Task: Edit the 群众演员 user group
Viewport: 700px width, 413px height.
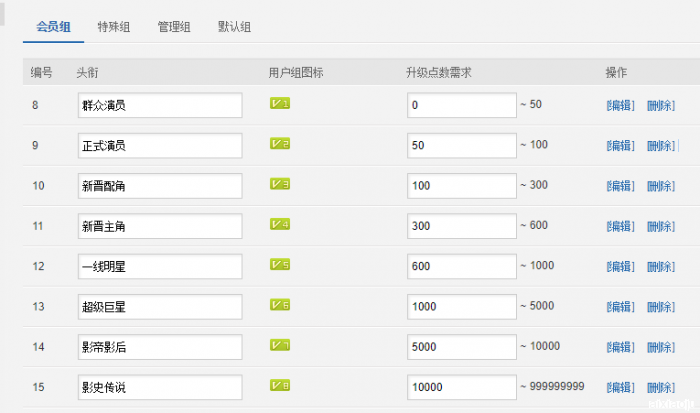Action: coord(620,105)
